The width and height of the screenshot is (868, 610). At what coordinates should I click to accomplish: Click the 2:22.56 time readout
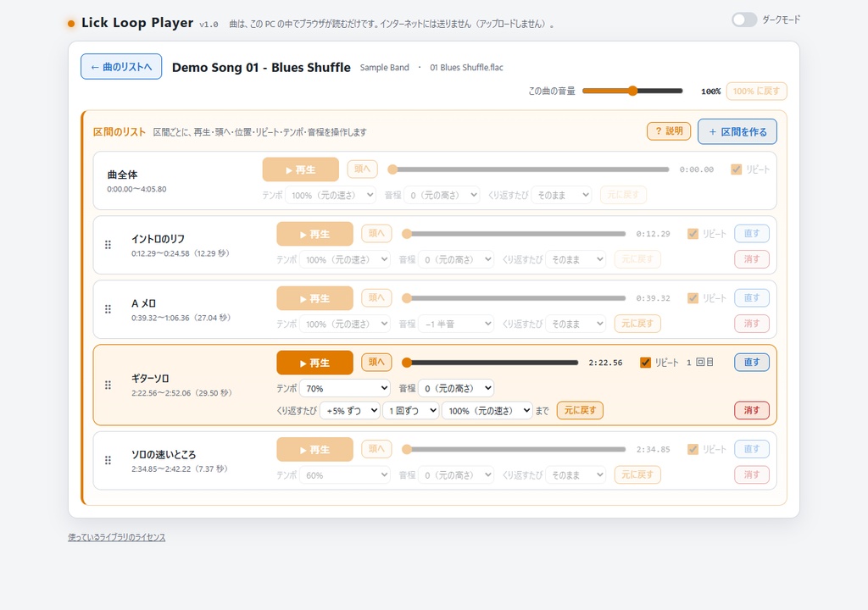pos(605,363)
